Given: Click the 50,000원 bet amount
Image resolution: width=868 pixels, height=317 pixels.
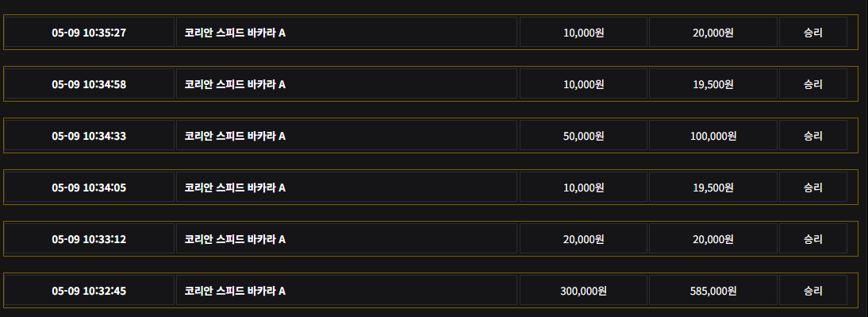Looking at the screenshot, I should coord(583,135).
